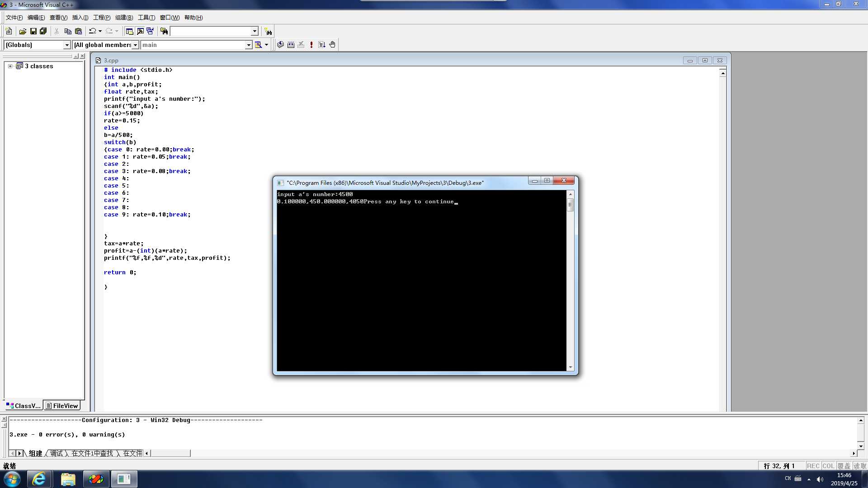
Task: Open the (Globals) class dropdown
Action: tap(67, 45)
